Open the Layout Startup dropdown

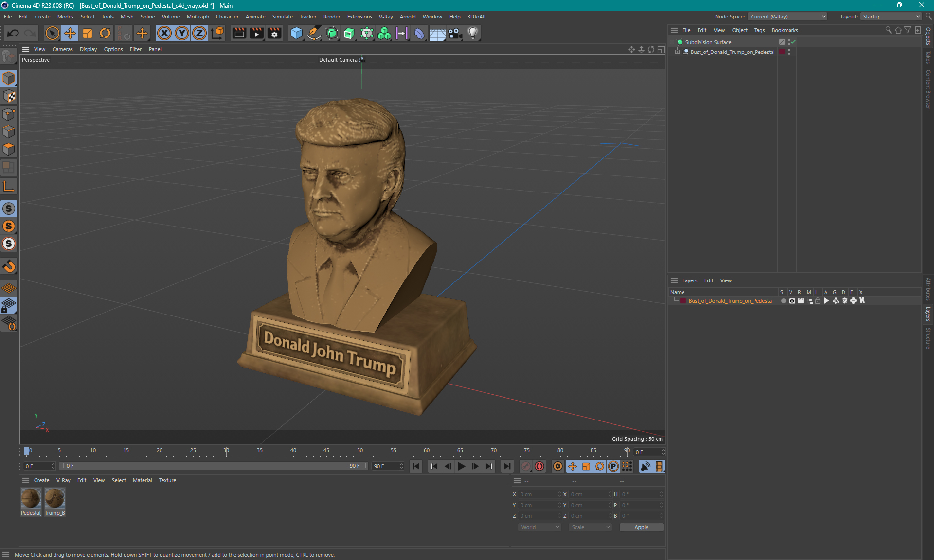click(891, 17)
